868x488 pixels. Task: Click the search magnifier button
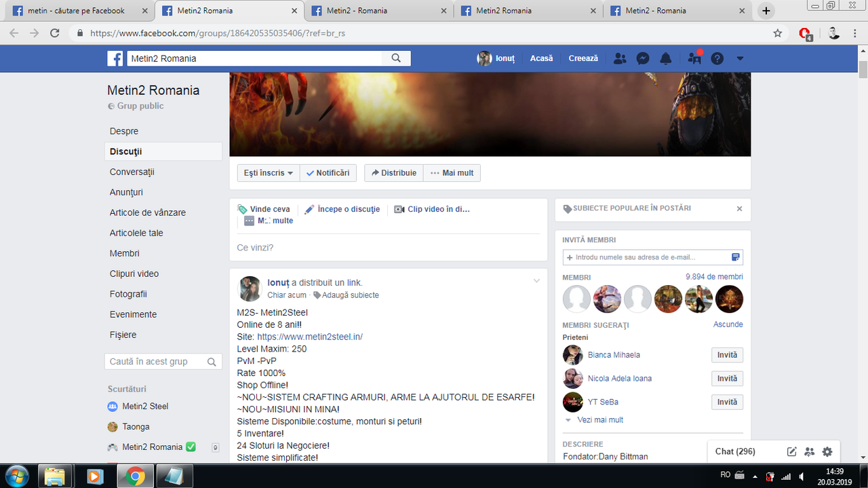click(x=396, y=58)
